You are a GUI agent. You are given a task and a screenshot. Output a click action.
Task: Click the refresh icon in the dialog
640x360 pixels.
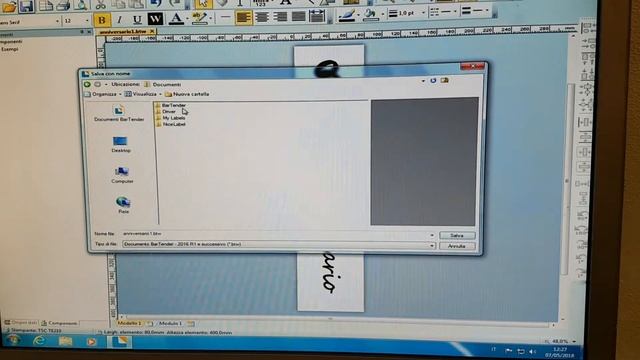pyautogui.click(x=433, y=80)
